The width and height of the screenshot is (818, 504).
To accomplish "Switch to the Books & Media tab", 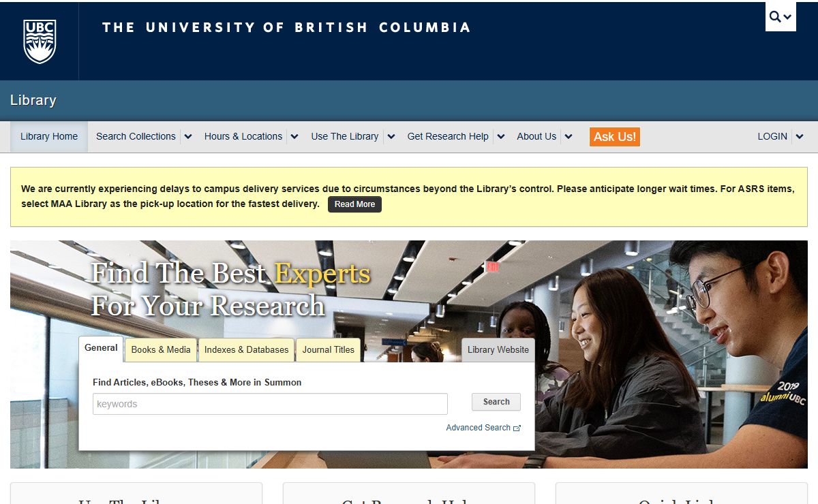I will pos(161,350).
